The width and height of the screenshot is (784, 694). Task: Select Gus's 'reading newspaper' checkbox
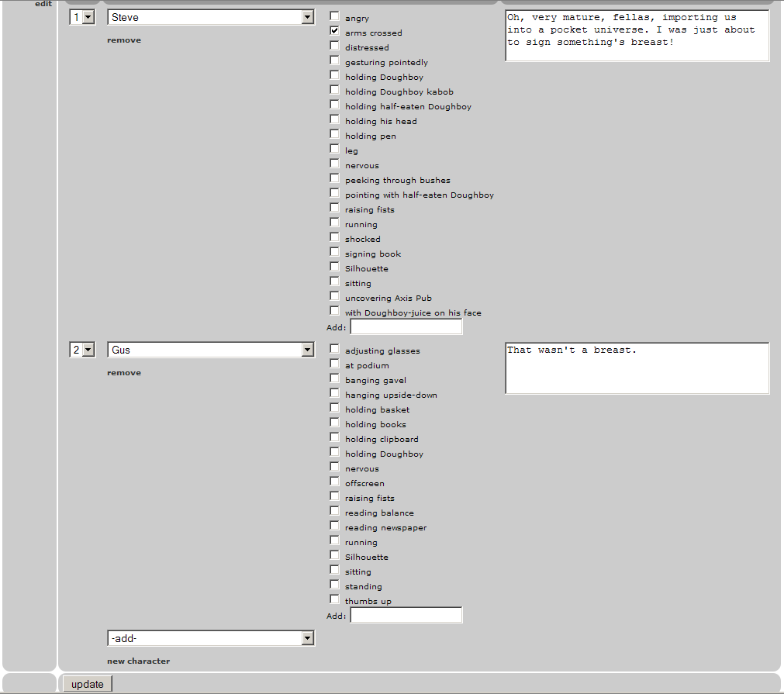click(x=334, y=526)
